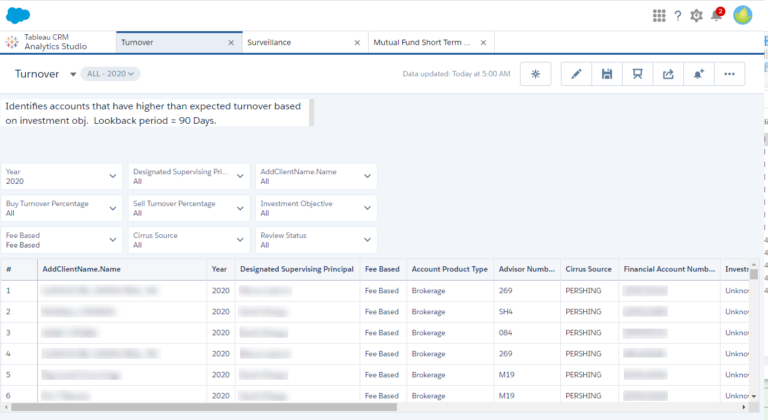The height and width of the screenshot is (420, 768).
Task: Click the table scrollbar left arrow
Action: coord(6,407)
